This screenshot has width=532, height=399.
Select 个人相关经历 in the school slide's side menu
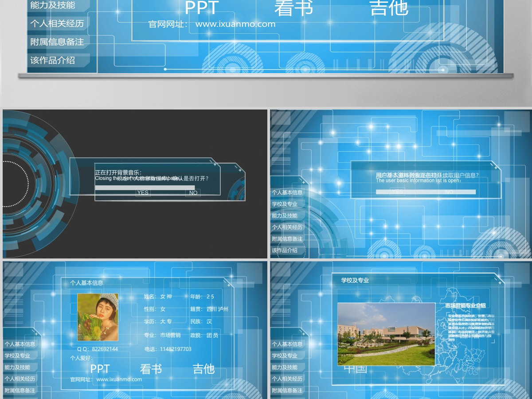[287, 379]
